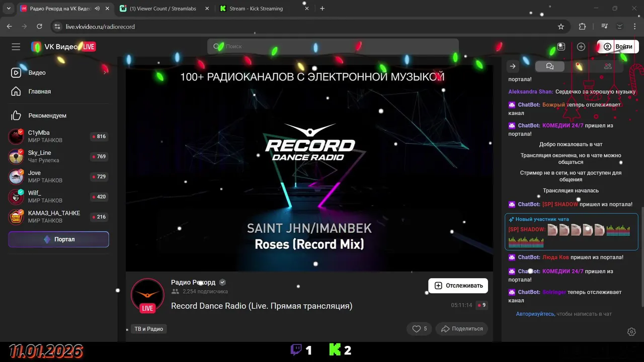Click the Чат Рулетка label under Sky_Line
The height and width of the screenshot is (362, 644).
pos(44,160)
